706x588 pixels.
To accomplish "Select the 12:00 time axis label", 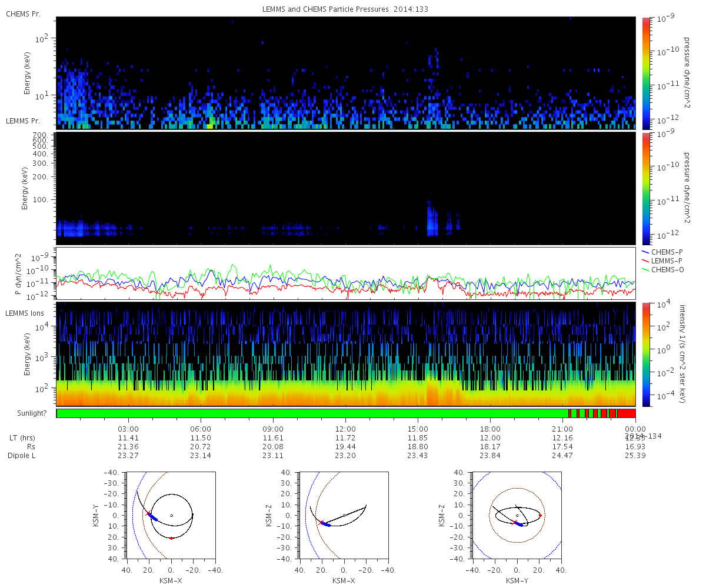I will [345, 429].
